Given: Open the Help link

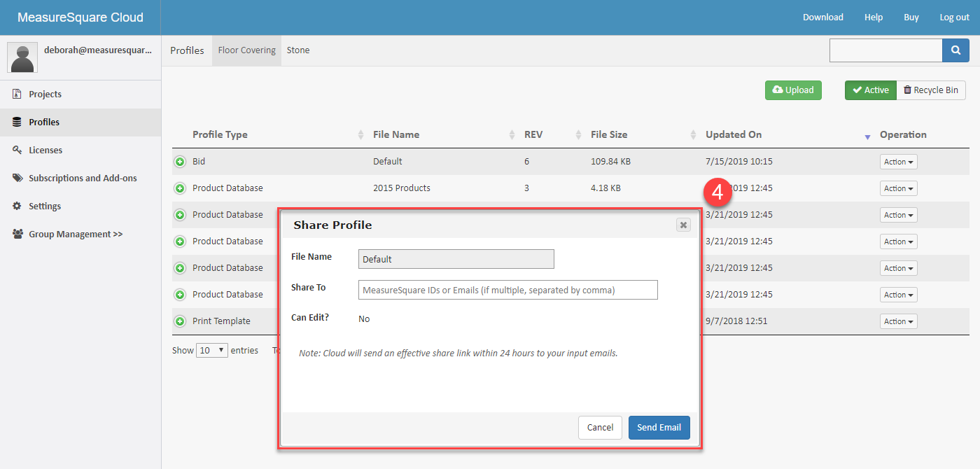Looking at the screenshot, I should click(874, 17).
